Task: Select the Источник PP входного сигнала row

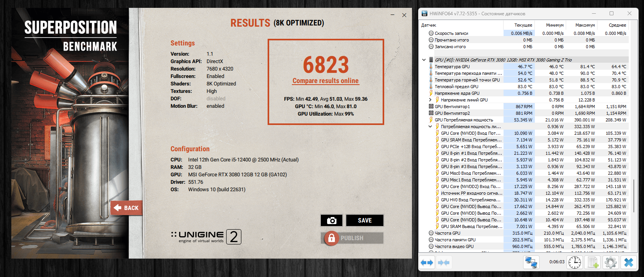Action: (523, 193)
